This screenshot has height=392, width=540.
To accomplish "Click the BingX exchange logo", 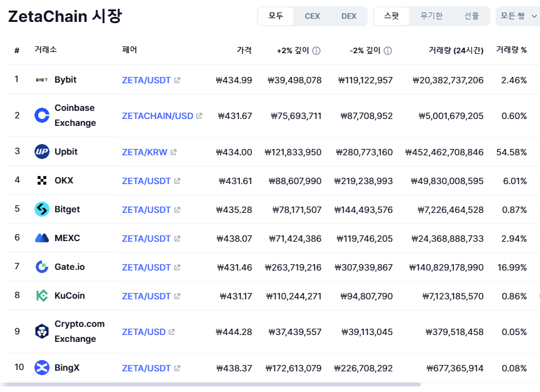I will point(42,368).
